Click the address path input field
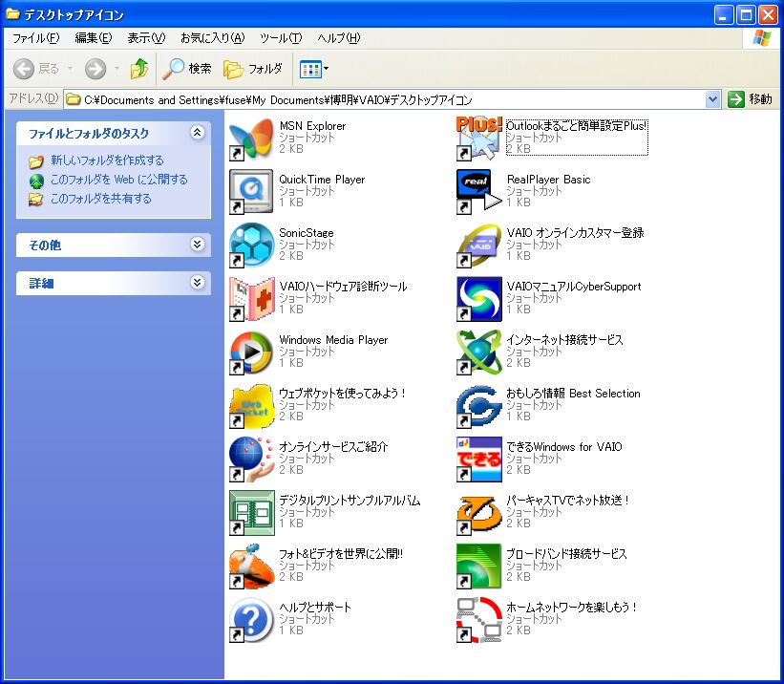Screen dimensions: 784x684 tap(385, 99)
